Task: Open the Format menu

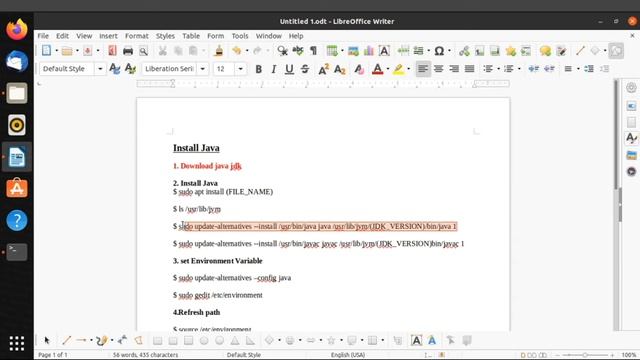Action: (136, 36)
